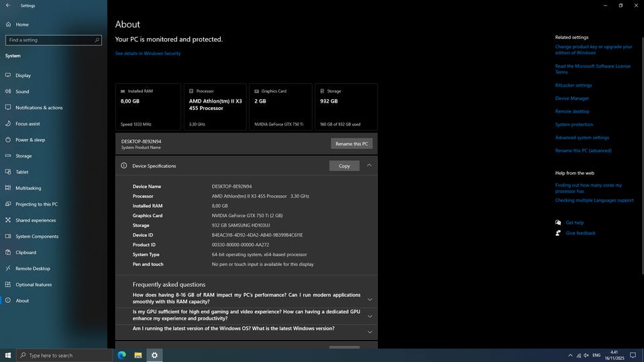Click the Get help chat icon

click(557, 223)
